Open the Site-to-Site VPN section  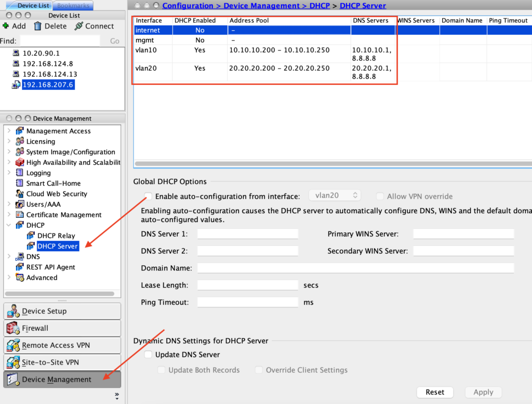click(x=62, y=362)
